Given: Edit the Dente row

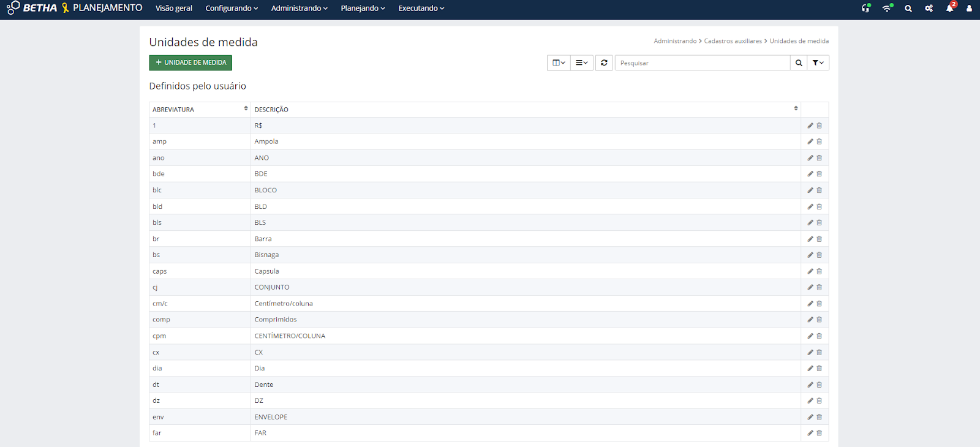Looking at the screenshot, I should 810,385.
